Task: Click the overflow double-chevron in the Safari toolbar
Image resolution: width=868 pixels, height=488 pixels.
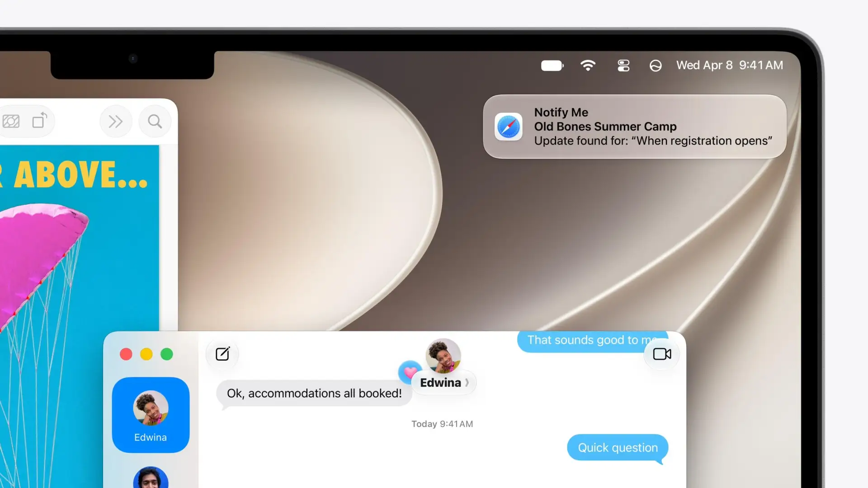Action: coord(116,121)
